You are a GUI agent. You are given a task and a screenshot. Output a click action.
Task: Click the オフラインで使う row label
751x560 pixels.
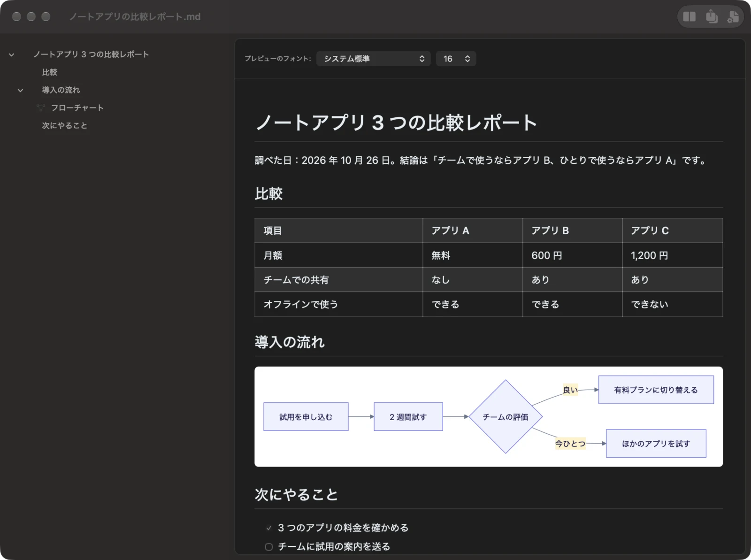(339, 304)
